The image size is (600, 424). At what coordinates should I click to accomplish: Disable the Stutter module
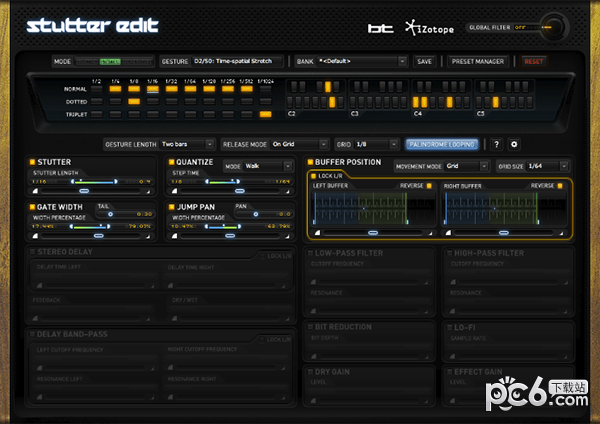coord(33,162)
